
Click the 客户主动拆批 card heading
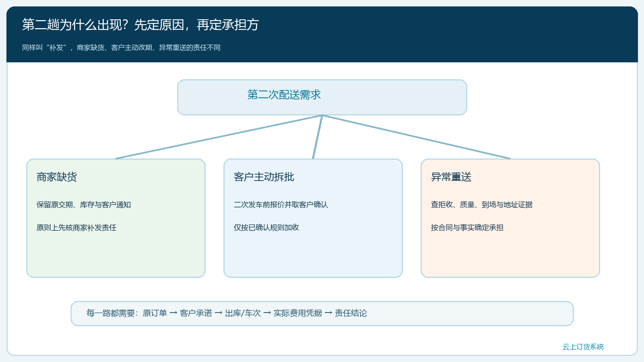coord(264,177)
